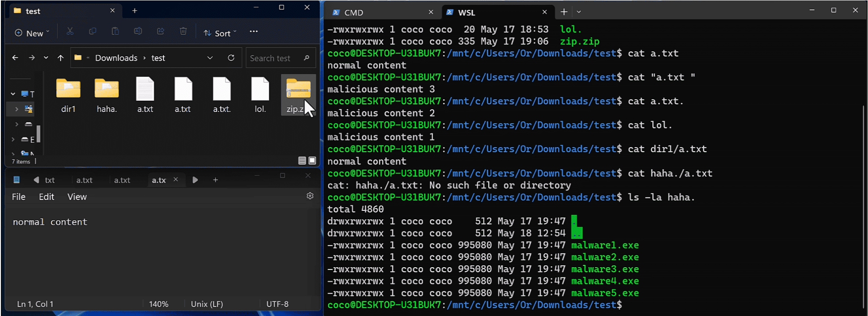Click the Copy icon in Explorer toolbar
This screenshot has height=316, width=868.
[93, 31]
